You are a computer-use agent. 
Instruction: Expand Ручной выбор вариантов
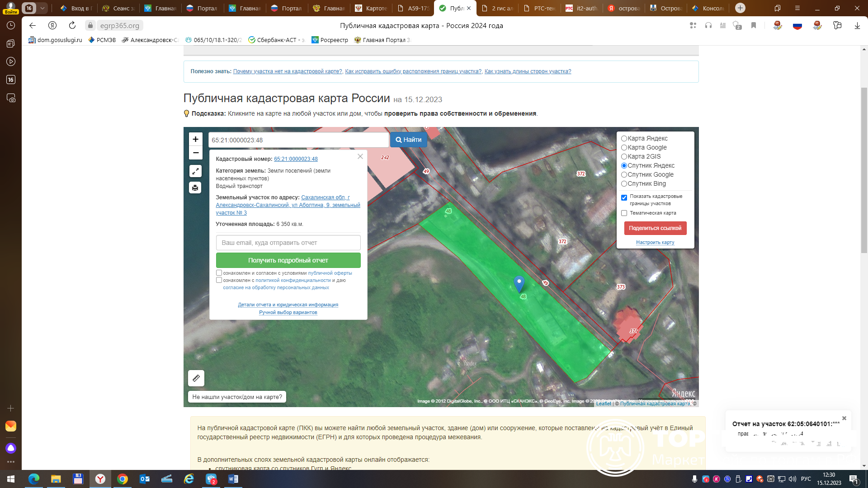tap(288, 313)
